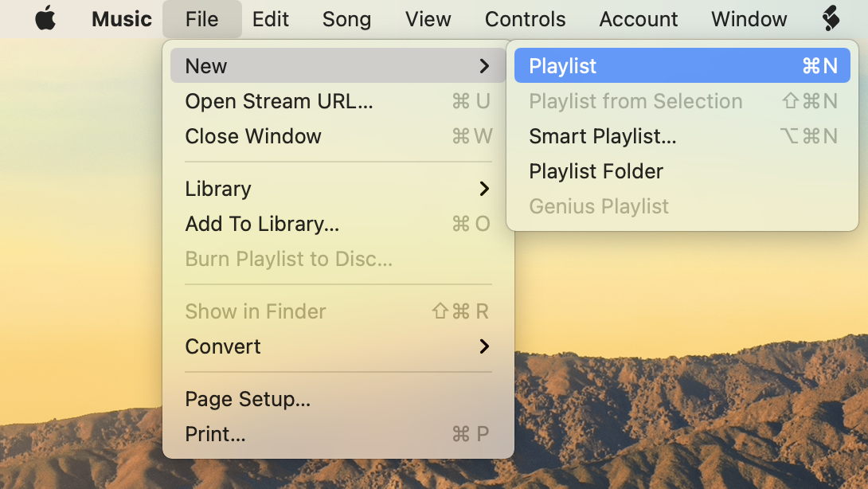Open the Controls menu
The width and height of the screenshot is (868, 489).
pos(525,19)
